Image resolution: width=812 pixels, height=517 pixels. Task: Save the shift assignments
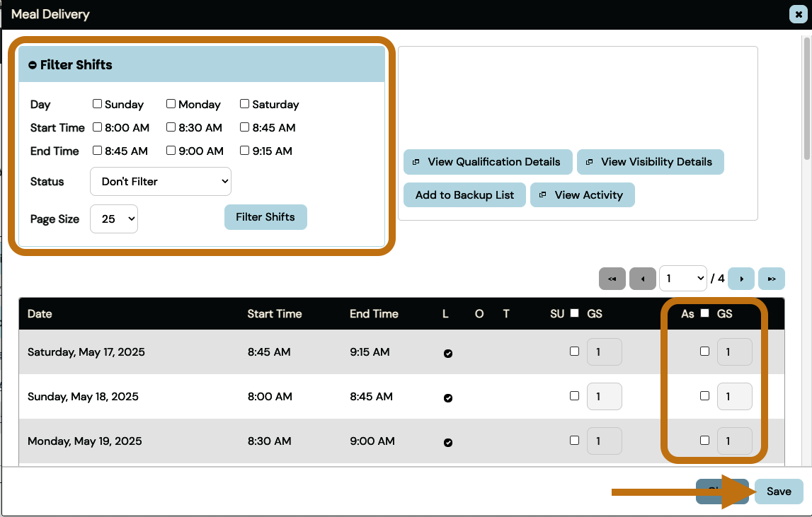(779, 492)
